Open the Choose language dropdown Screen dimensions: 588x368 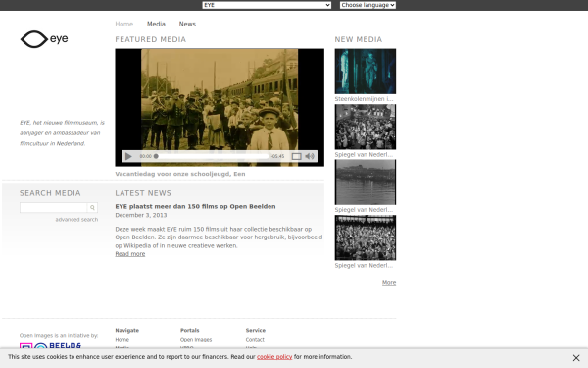tap(367, 5)
